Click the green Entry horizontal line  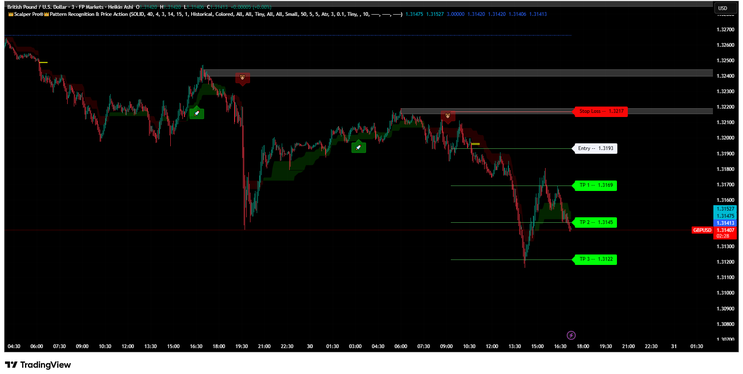[512, 148]
